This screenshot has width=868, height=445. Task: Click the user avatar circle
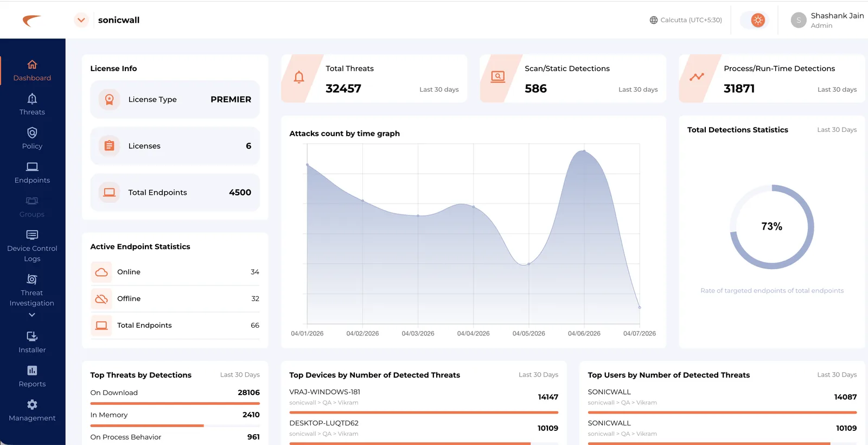tap(799, 20)
